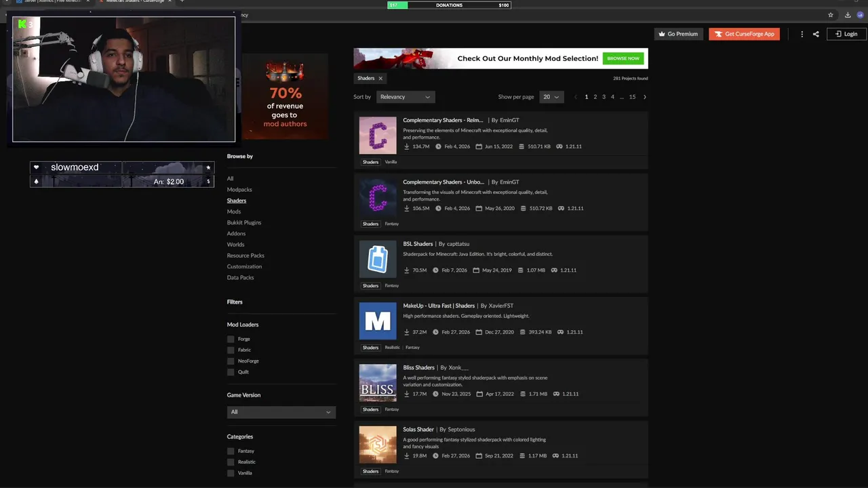Click author EminGT on Reimagined listing

(509, 120)
